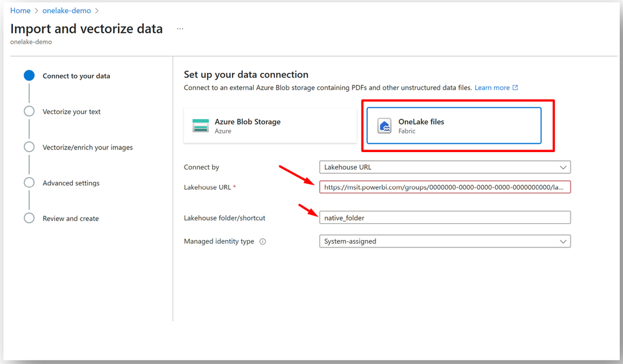Open the Review and create step label

pyautogui.click(x=70, y=218)
